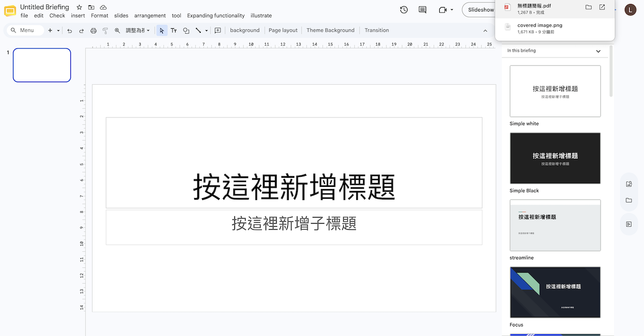Screen dimensions: 644x336
Task: Select the line tool
Action: point(198,30)
